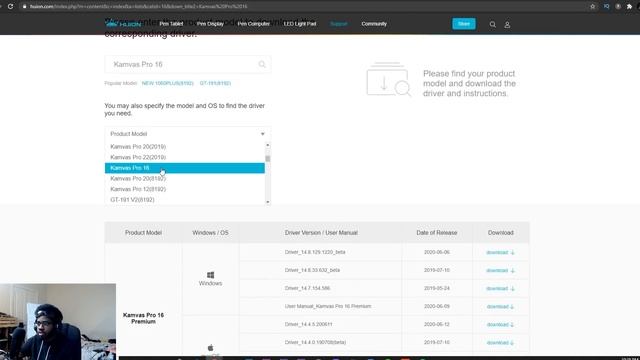Click the Huion logo in header
The height and width of the screenshot is (360, 640).
pos(123,24)
